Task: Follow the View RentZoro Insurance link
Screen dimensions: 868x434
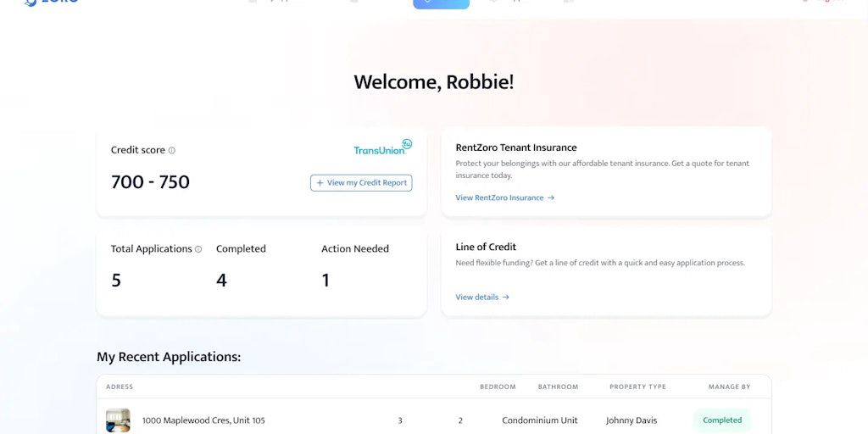Action: 499,198
